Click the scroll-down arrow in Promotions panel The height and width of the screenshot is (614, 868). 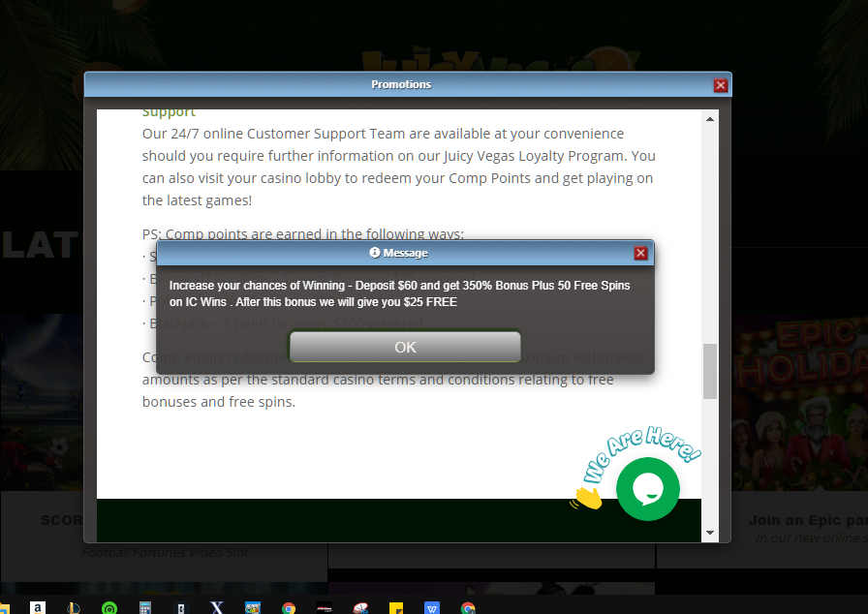[710, 533]
